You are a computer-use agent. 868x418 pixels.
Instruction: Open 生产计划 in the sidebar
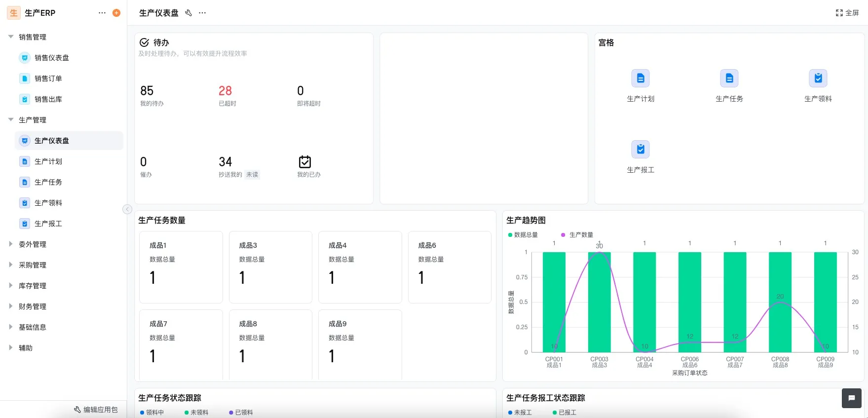[69, 161]
